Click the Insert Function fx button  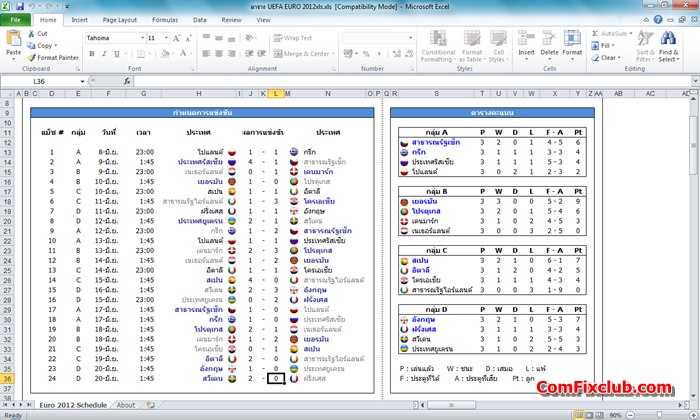coord(127,81)
